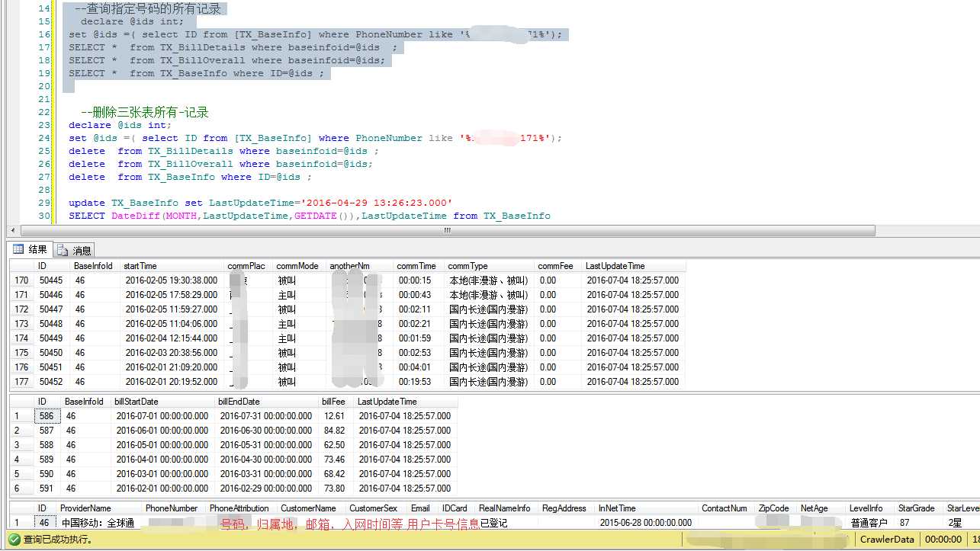980x551 pixels.
Task: Select row header 177 in the call details grid
Action: pos(21,382)
